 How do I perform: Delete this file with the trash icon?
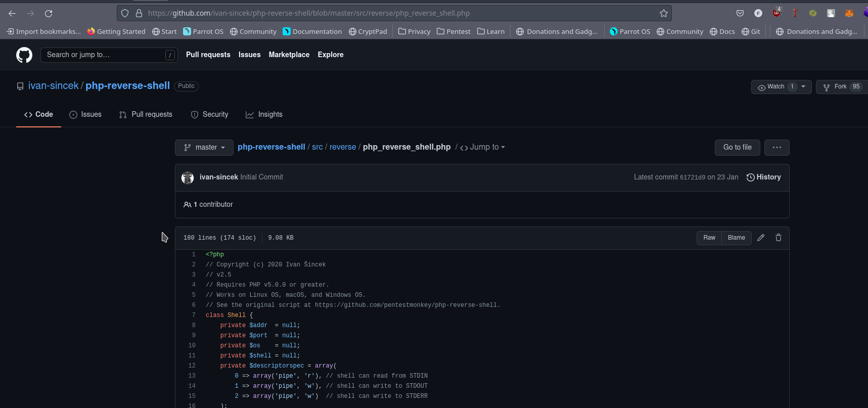coord(779,238)
